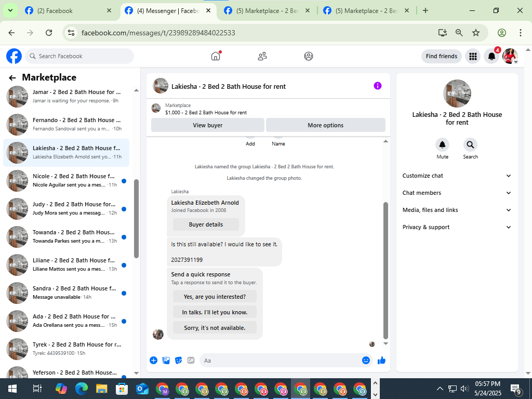The height and width of the screenshot is (399, 532).
Task: Go to the Home feed icon
Action: click(x=216, y=56)
